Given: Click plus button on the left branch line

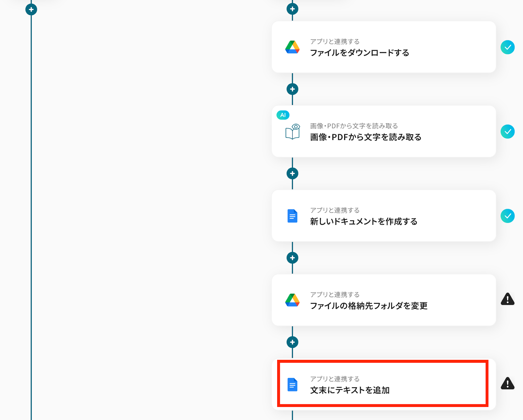Looking at the screenshot, I should coord(31,9).
